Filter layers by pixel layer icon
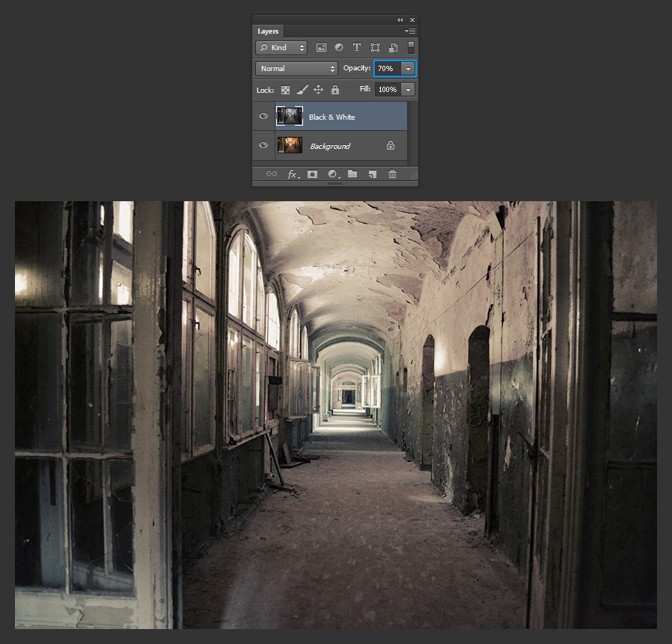Viewport: 672px width, 644px height. [x=321, y=48]
